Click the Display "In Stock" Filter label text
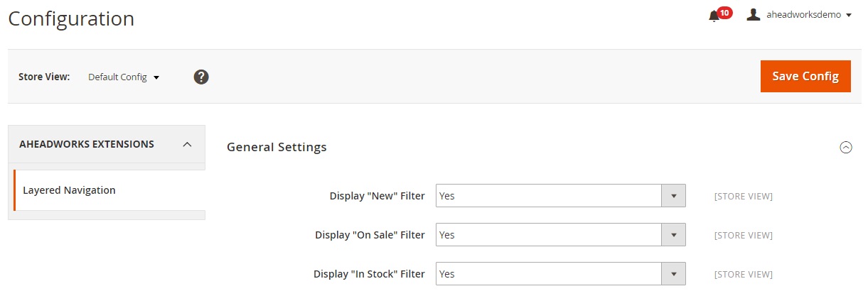The width and height of the screenshot is (868, 296). tap(369, 274)
